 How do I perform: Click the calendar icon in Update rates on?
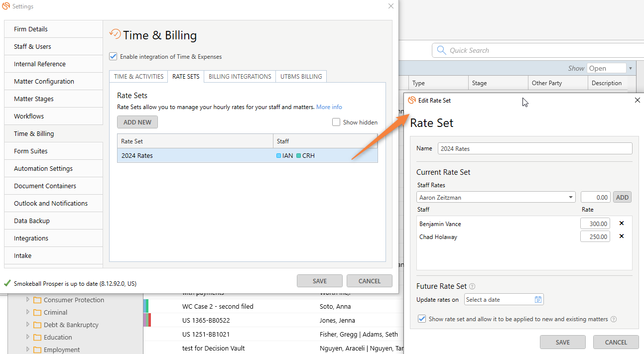(x=538, y=300)
